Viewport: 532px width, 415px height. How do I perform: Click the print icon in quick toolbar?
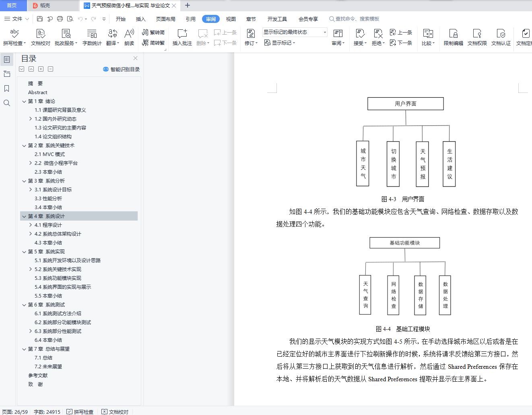[60, 19]
